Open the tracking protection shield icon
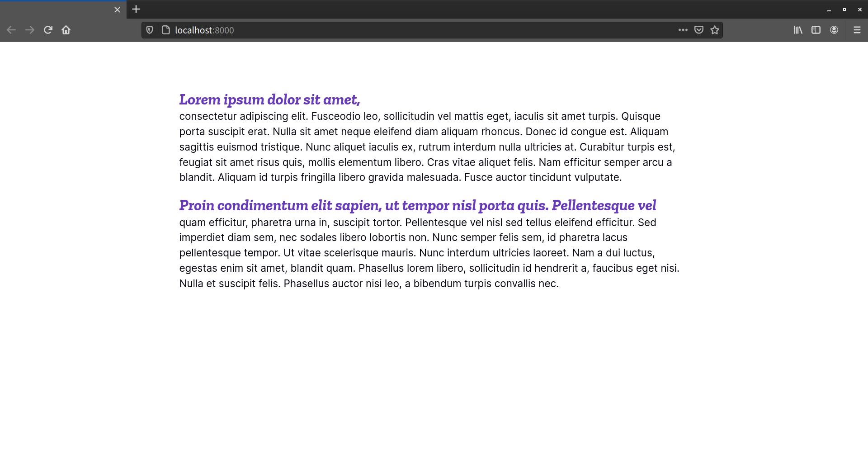Screen dimensions: 868x473 point(150,30)
